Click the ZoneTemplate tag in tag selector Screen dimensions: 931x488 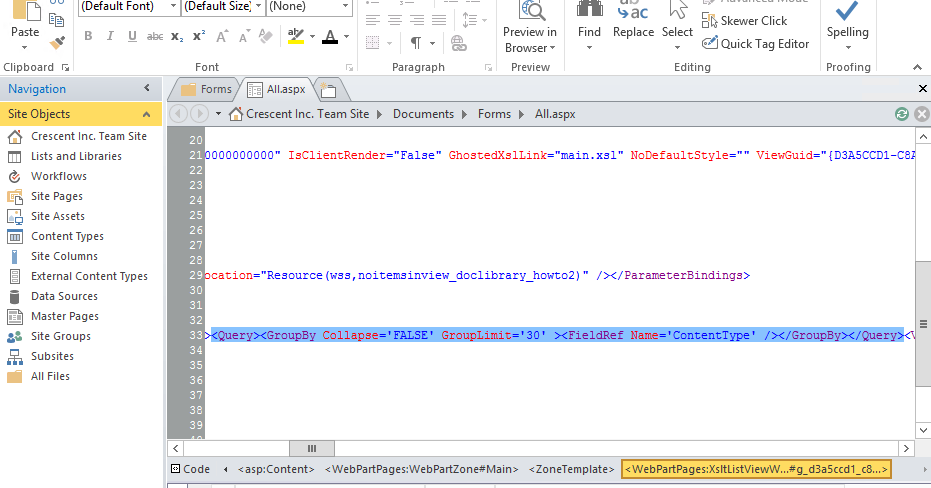pyautogui.click(x=571, y=469)
